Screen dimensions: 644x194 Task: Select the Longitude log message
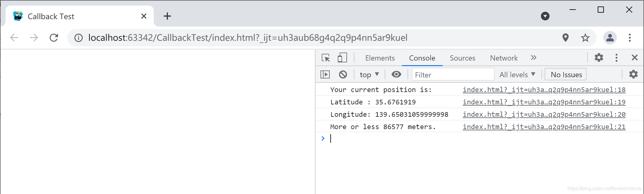(x=389, y=114)
